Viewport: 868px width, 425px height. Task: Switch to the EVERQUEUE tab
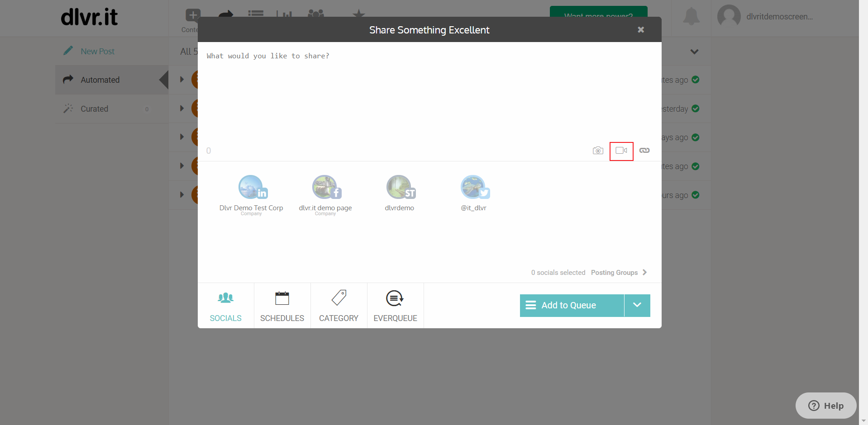tap(396, 306)
